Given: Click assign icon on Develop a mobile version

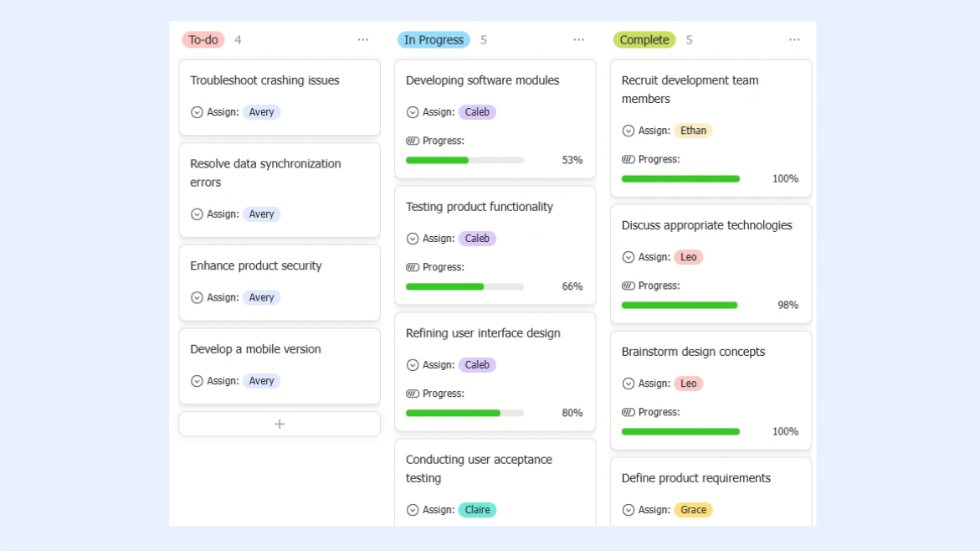Looking at the screenshot, I should tap(197, 381).
